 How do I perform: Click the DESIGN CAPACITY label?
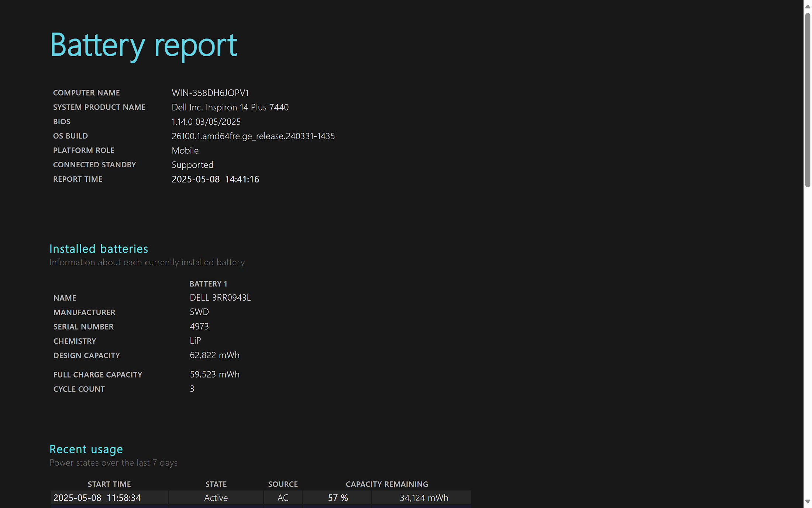(x=86, y=355)
